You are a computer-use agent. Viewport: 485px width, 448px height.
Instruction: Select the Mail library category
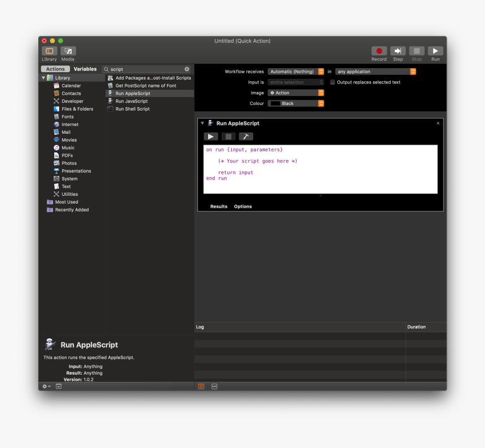tap(66, 132)
